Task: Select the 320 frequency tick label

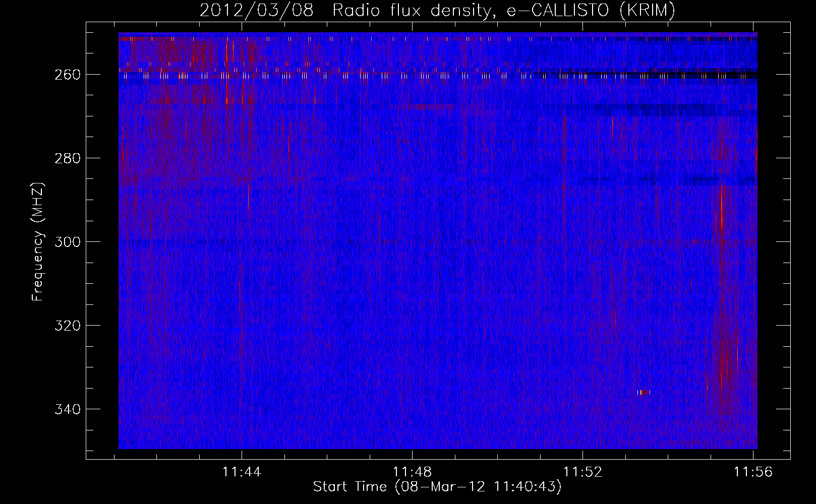Action: (68, 326)
